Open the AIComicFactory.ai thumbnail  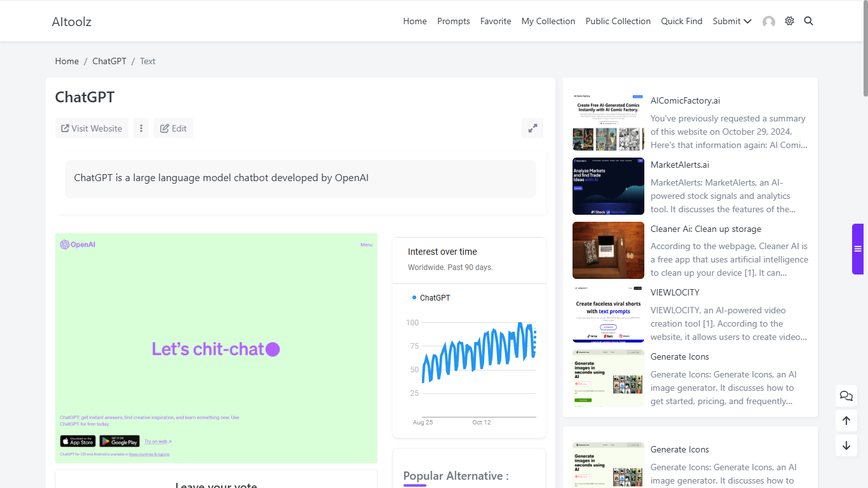click(x=608, y=122)
